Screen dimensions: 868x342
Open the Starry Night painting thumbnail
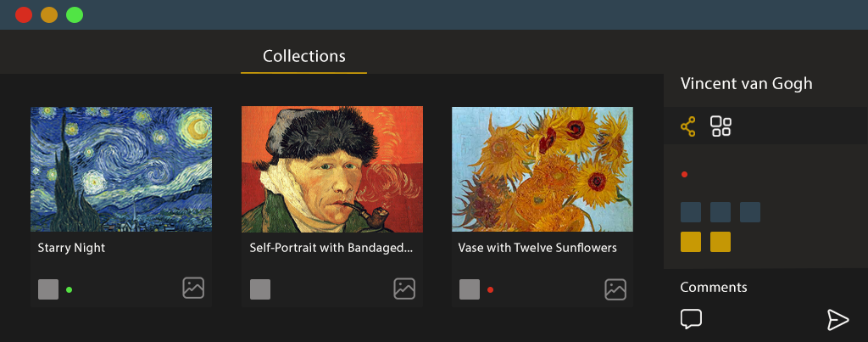point(121,169)
